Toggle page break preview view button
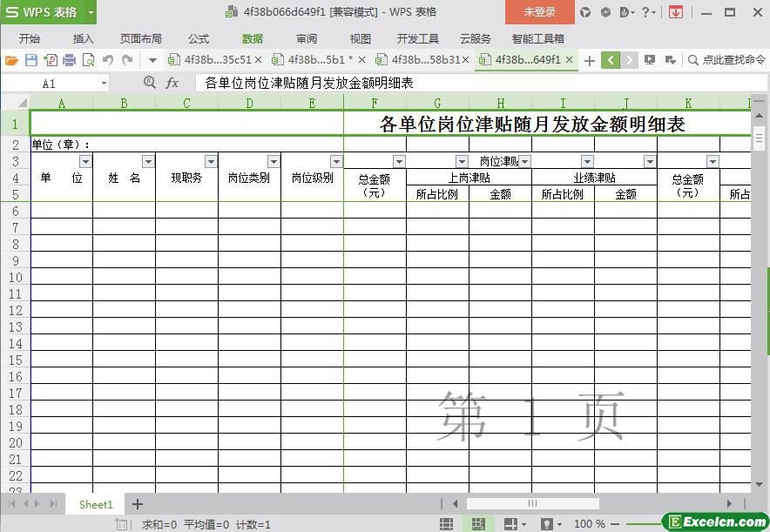This screenshot has height=532, width=770. [477, 524]
